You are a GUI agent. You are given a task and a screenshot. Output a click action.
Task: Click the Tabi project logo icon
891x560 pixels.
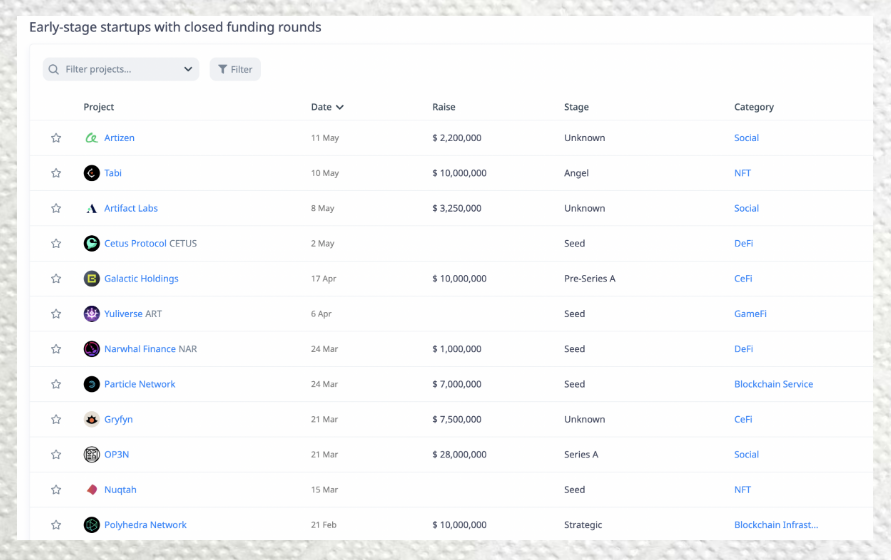(x=91, y=173)
